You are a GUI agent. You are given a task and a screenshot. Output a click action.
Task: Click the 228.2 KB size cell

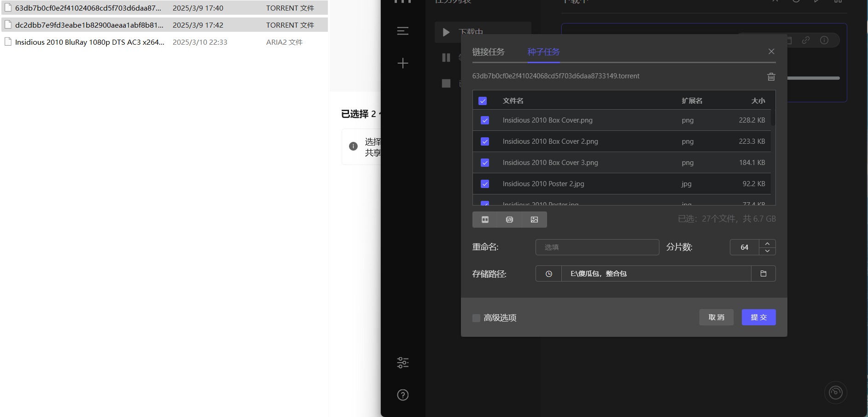pyautogui.click(x=752, y=120)
